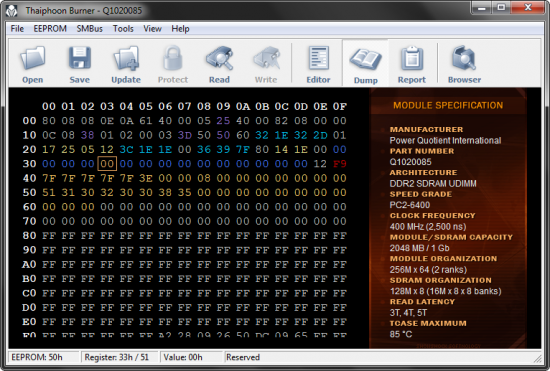Open the EEPROM menu
Viewport: 550px width, 371px height.
point(50,29)
